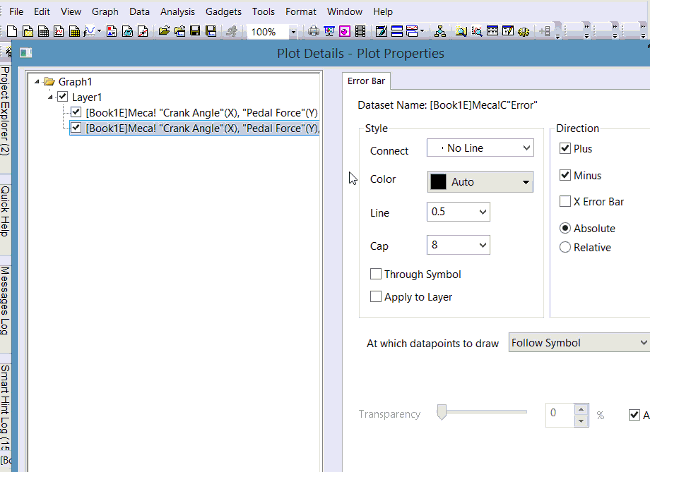Open the Smart Hint Log side panel
The height and width of the screenshot is (498, 684).
click(x=5, y=407)
